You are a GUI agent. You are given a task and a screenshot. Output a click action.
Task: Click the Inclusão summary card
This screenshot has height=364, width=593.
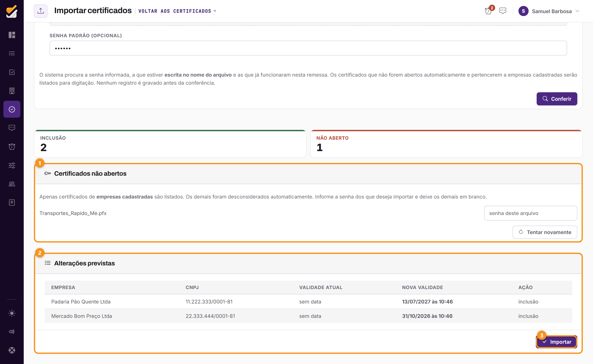pos(170,144)
